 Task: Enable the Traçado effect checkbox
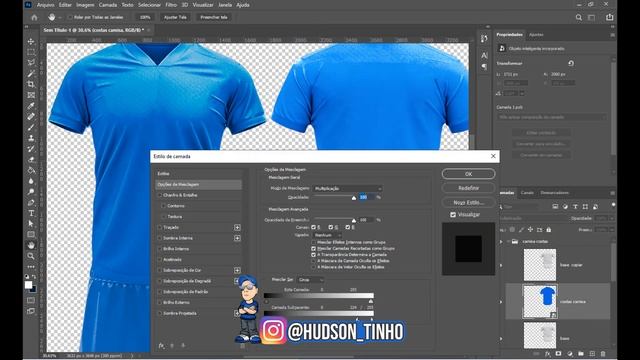[160, 227]
